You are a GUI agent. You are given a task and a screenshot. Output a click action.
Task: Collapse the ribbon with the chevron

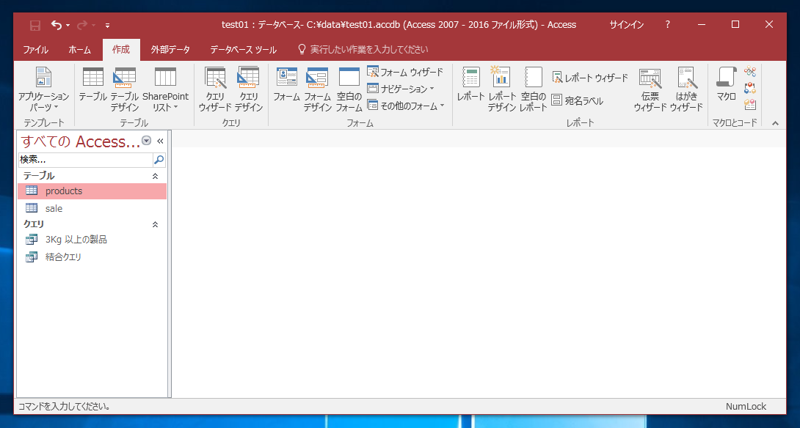775,123
